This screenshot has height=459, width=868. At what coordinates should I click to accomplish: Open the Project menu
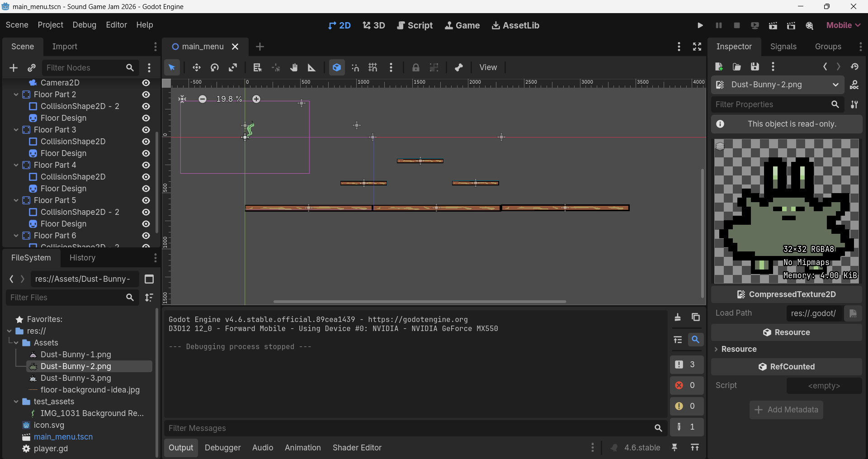coord(51,25)
